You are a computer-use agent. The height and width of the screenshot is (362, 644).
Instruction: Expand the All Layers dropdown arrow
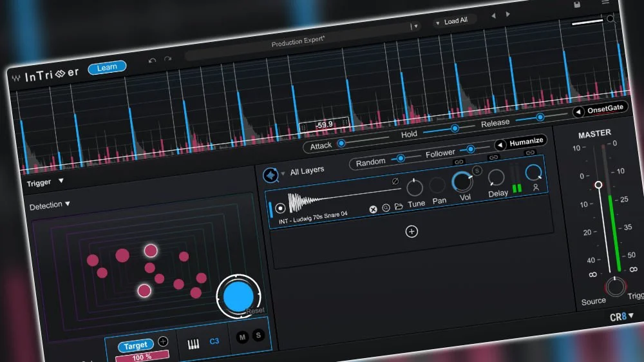[x=283, y=174]
